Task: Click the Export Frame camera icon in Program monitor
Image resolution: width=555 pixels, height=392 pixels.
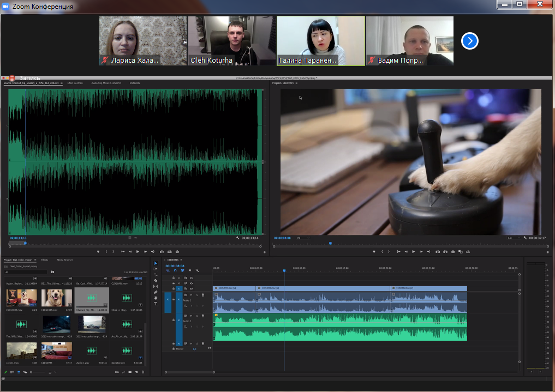Action: (453, 252)
